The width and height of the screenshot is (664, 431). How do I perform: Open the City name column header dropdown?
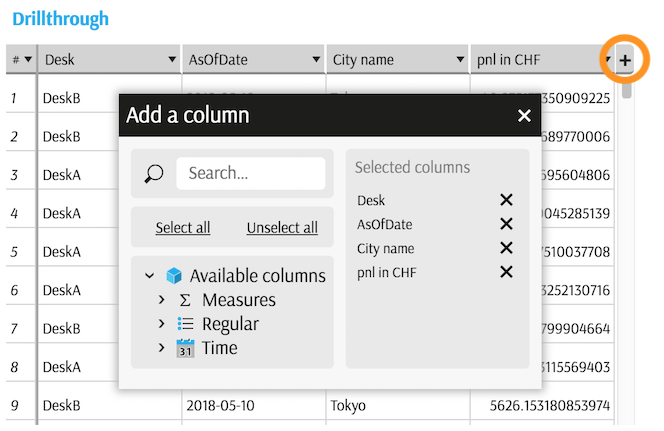click(x=460, y=59)
